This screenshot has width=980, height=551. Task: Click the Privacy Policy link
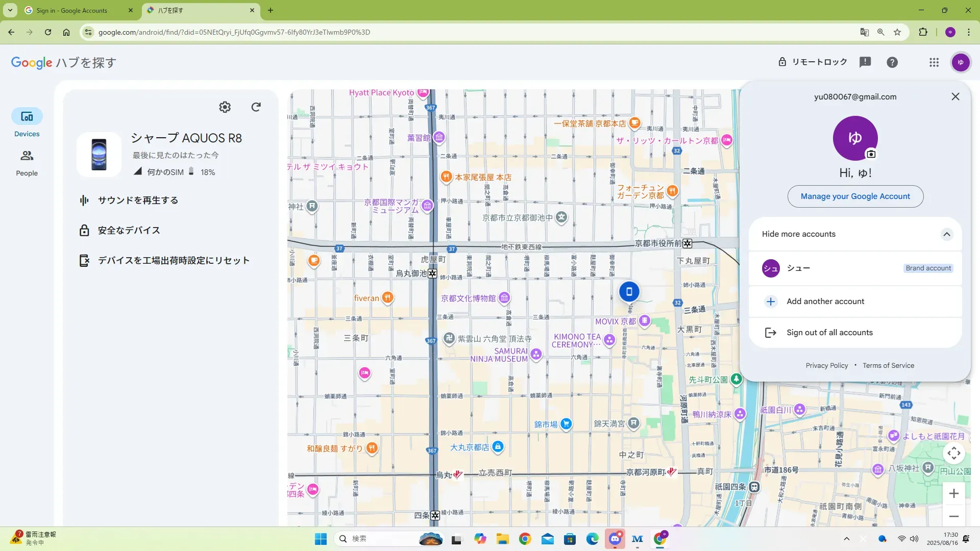(x=826, y=365)
